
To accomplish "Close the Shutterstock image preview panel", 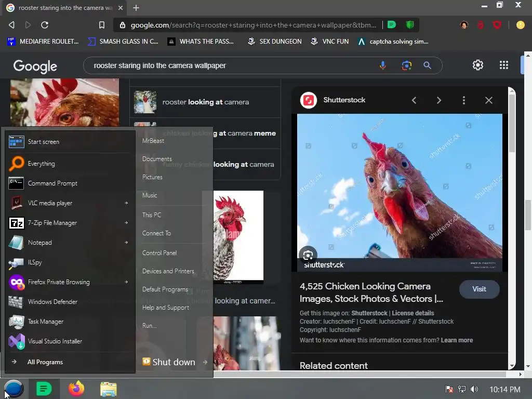I will click(x=488, y=100).
